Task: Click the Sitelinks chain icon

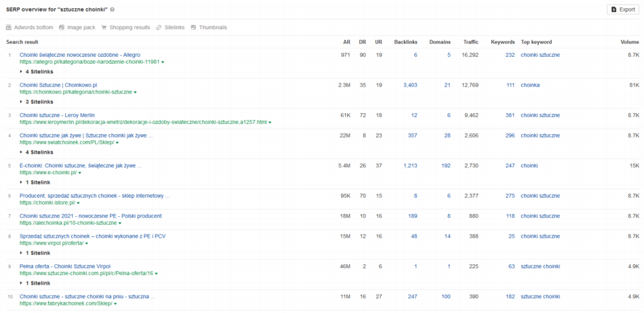Action: click(159, 27)
